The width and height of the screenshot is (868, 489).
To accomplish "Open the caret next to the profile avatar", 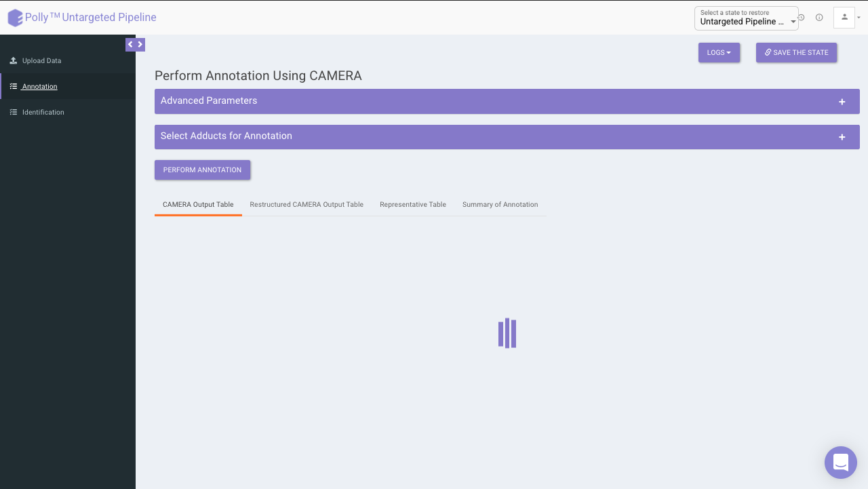I will 859,18.
